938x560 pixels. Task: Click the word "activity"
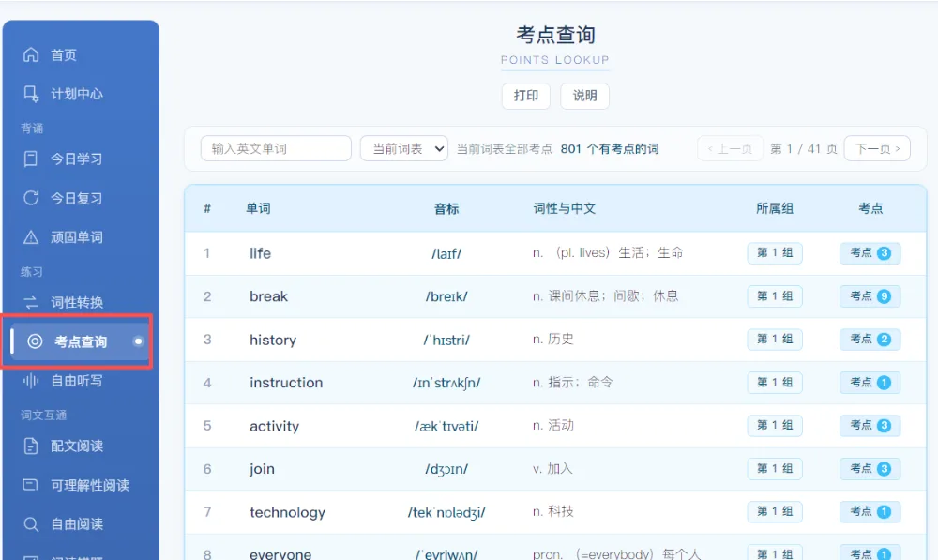(274, 426)
